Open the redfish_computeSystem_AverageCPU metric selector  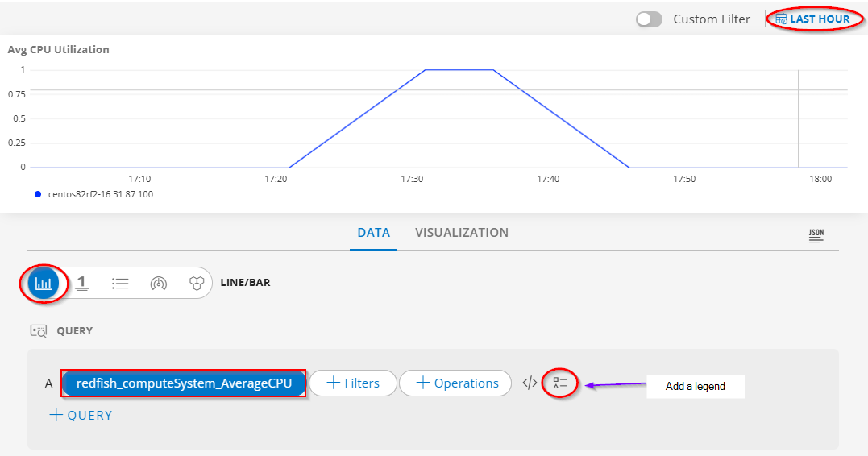(184, 383)
